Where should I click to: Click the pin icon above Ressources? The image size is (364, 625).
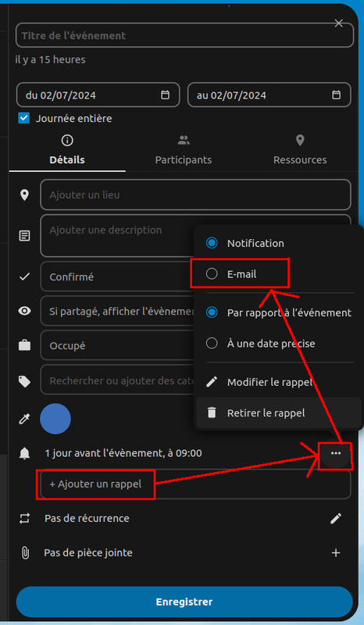300,141
